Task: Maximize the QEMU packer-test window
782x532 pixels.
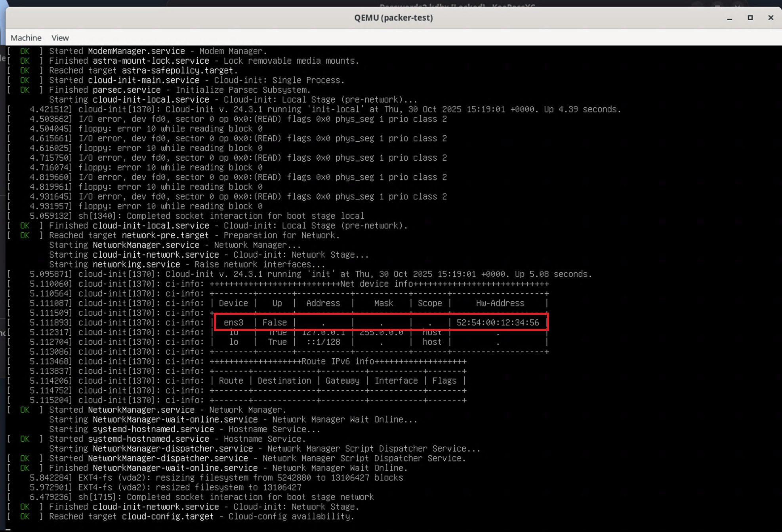Action: pos(750,18)
